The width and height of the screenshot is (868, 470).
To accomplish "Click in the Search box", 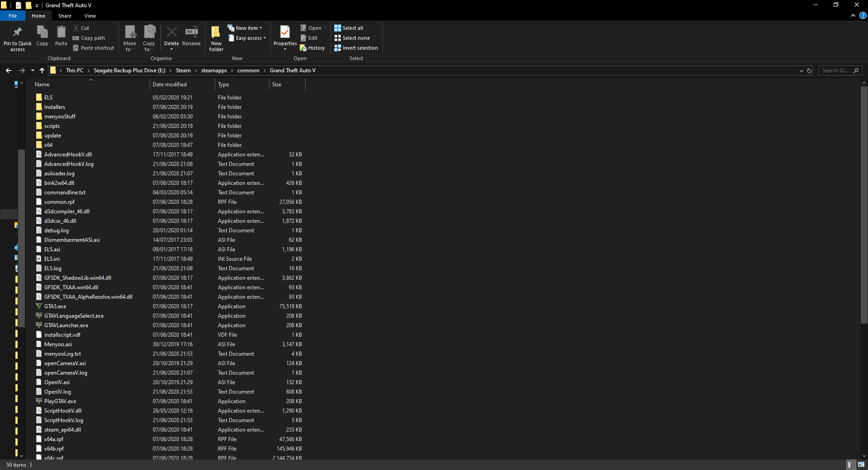I will pos(835,70).
